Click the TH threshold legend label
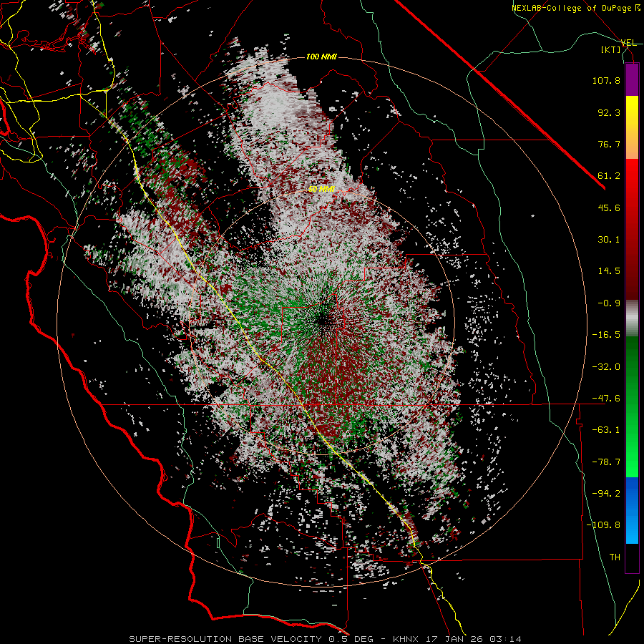This screenshot has height=644, width=644. pos(615,557)
